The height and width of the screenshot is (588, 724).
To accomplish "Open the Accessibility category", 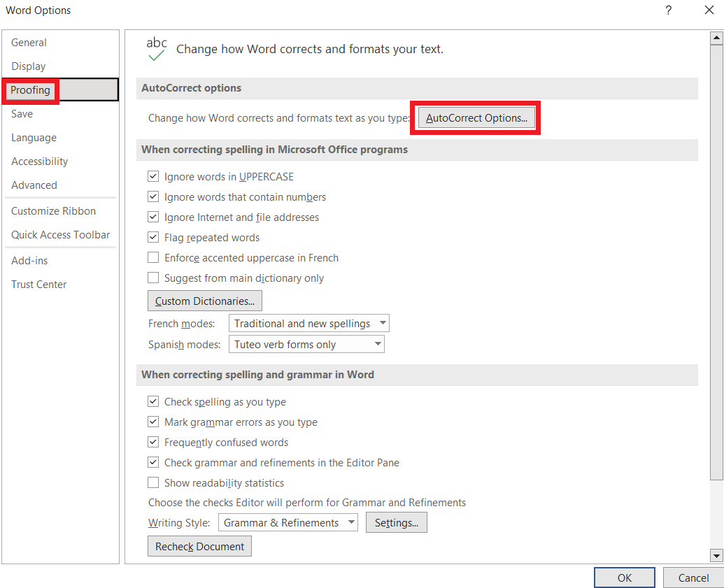I will pos(39,162).
